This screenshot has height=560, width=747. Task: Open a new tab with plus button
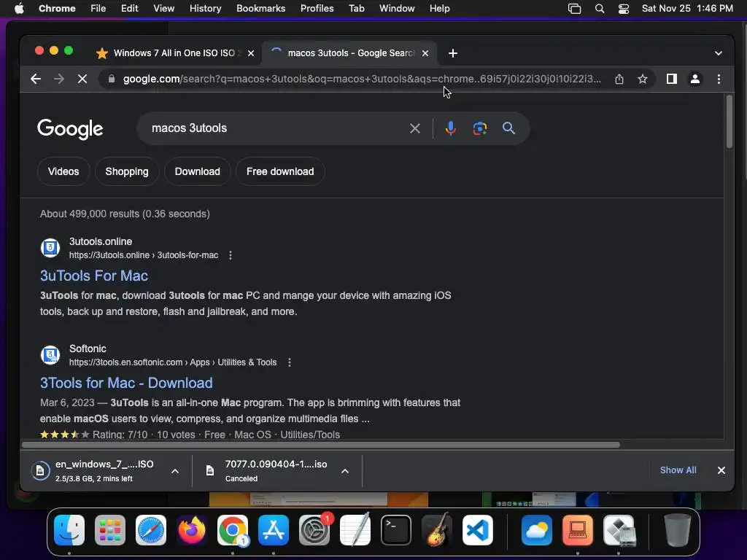click(x=452, y=53)
